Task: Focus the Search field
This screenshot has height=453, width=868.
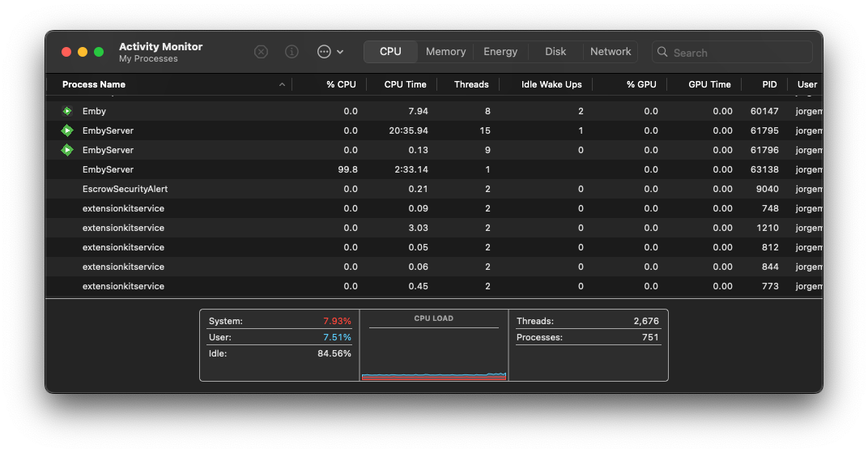Action: [732, 52]
